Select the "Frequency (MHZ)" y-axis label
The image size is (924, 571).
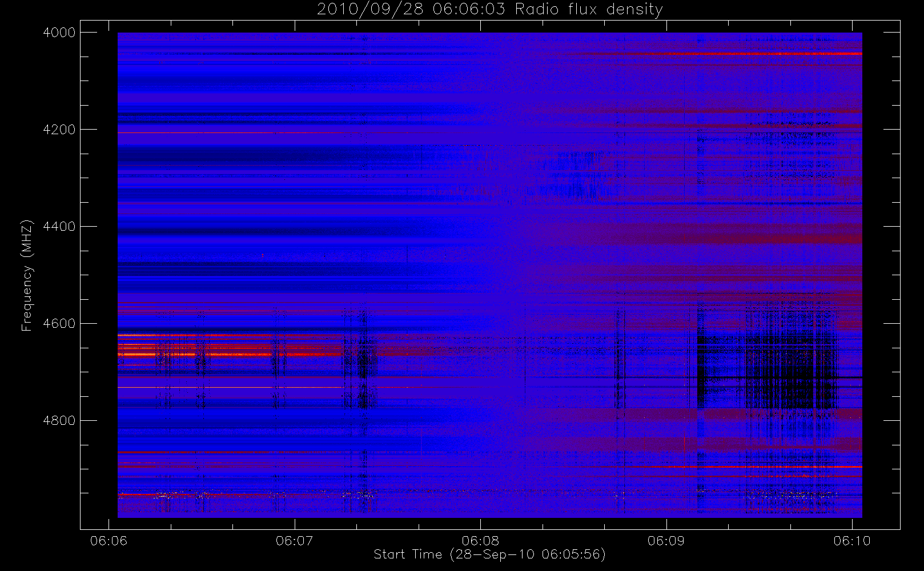(x=27, y=276)
